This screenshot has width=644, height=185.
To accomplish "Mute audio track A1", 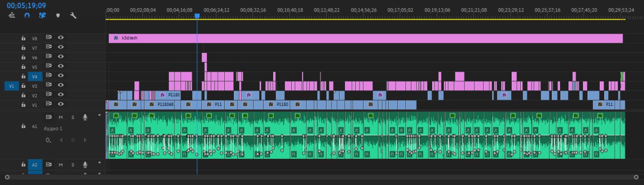I will click(61, 117).
